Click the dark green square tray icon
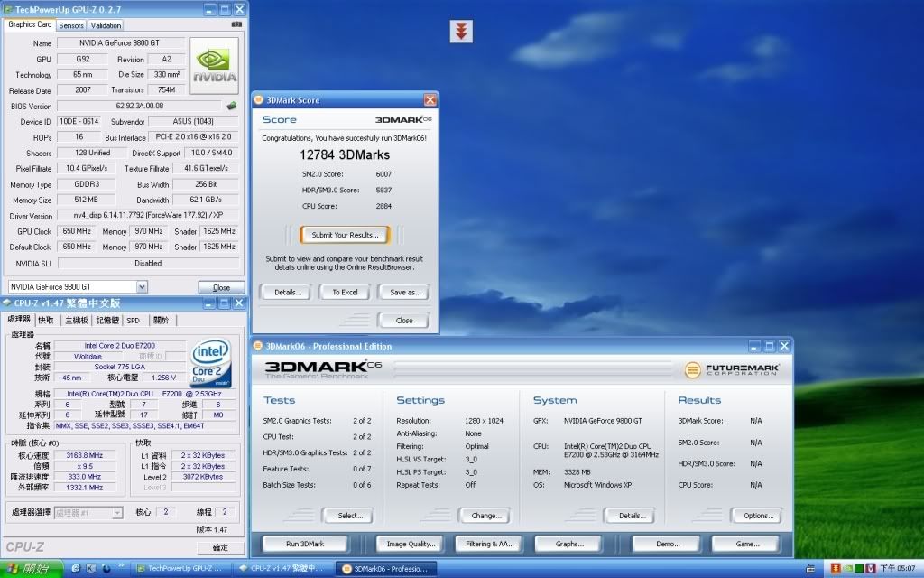The image size is (924, 578). 859,569
